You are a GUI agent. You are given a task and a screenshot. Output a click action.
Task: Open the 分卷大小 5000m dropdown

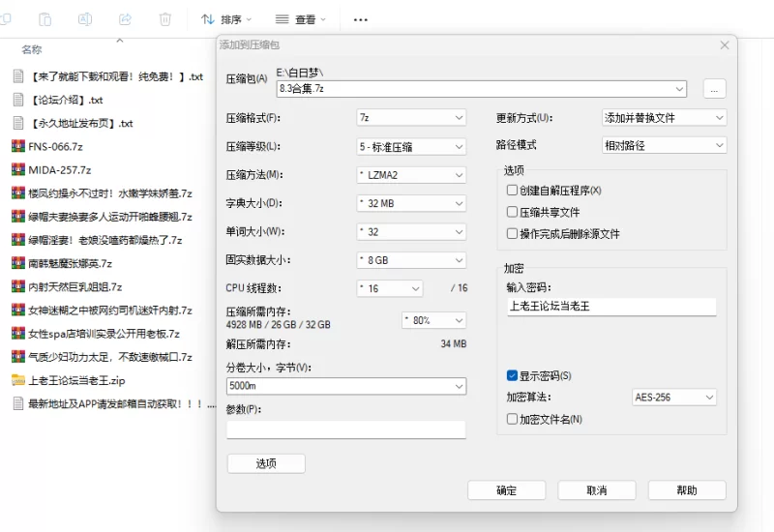click(x=346, y=386)
